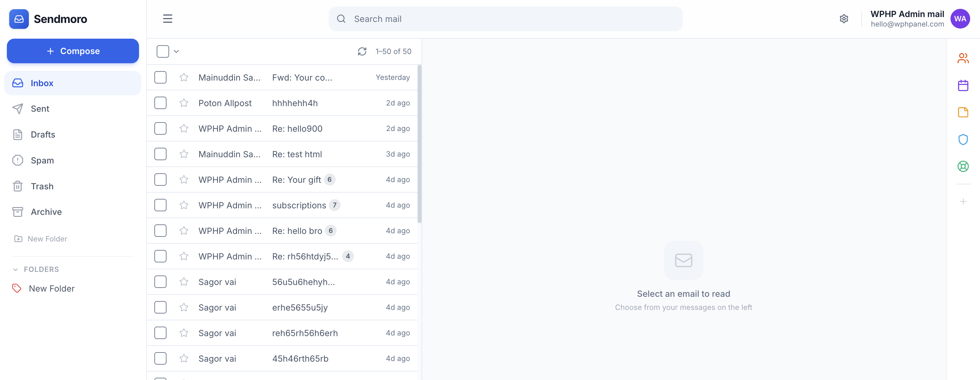
Task: Select the 'hhhhehh4h' email checkbox
Action: [160, 103]
